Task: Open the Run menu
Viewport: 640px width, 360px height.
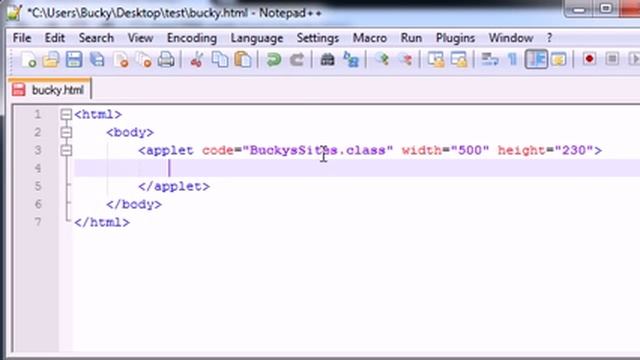Action: point(411,38)
